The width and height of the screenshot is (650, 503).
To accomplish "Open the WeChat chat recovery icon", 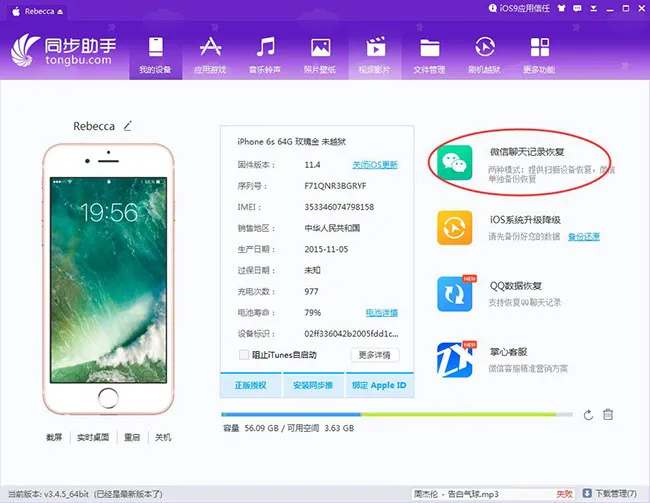I will pyautogui.click(x=454, y=162).
